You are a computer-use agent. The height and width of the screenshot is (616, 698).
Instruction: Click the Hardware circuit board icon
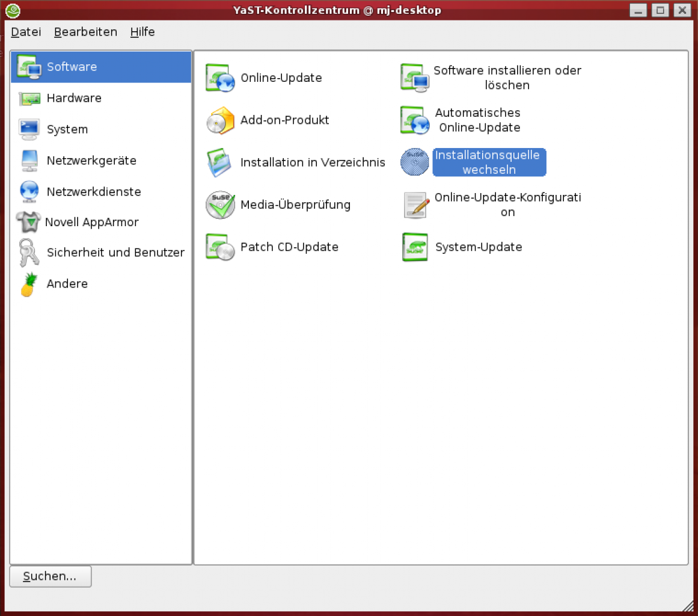pos(29,99)
